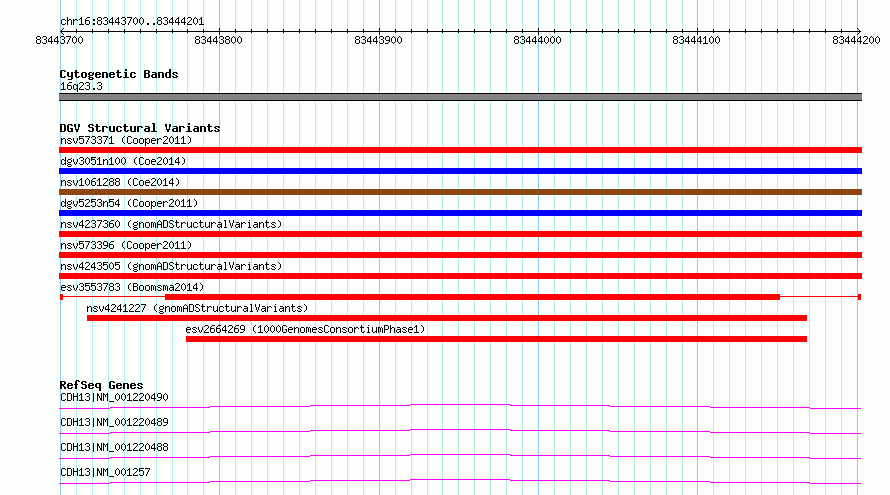
Task: Click the brown bar for nsv1061288
Action: (x=460, y=192)
